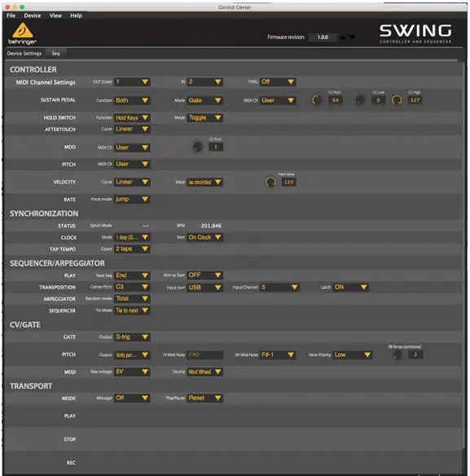Open MIDI OUT channel dropdown
470x476 pixels.
(132, 82)
